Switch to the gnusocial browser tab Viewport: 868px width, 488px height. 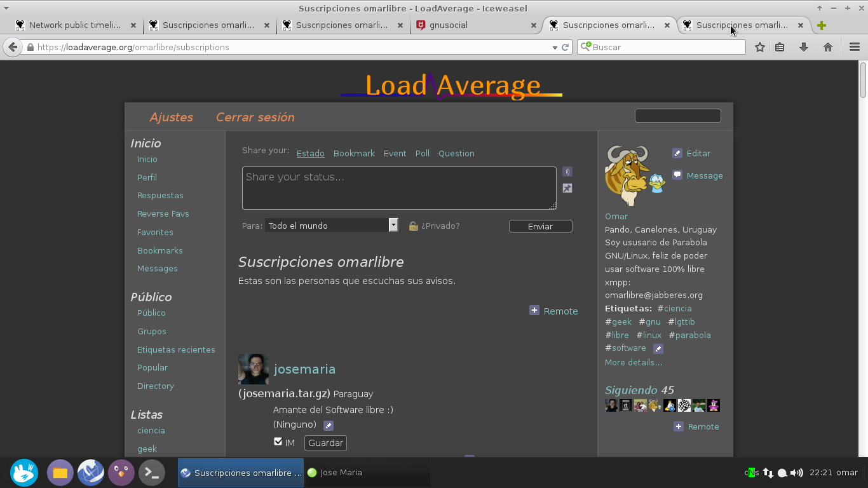449,25
